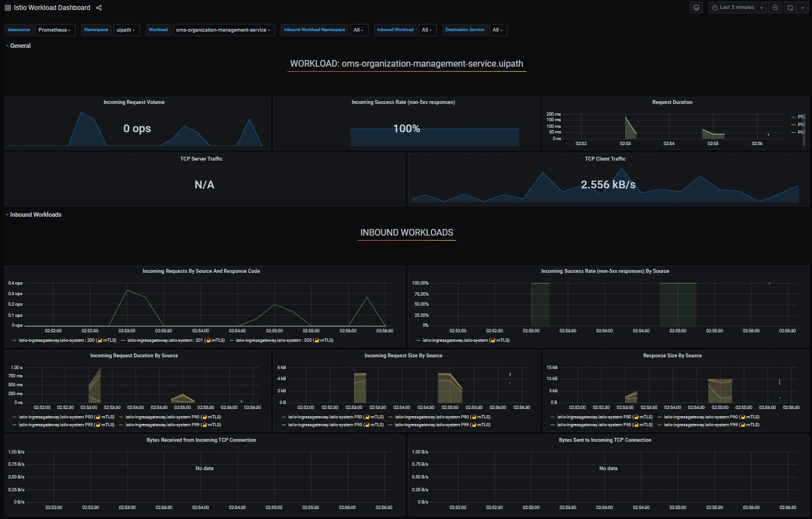
Task: Open the Incoming Request Volume panel title menu
Action: pyautogui.click(x=134, y=102)
